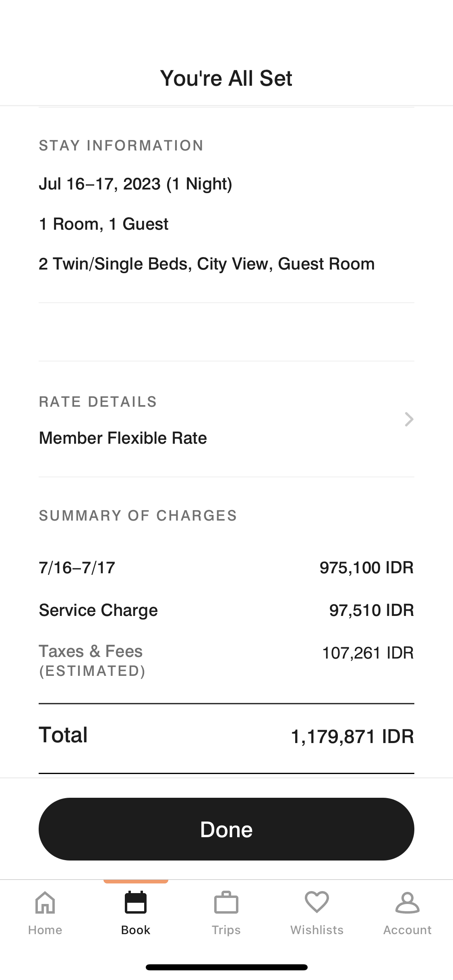The height and width of the screenshot is (980, 453).
Task: Open Member Flexible Rate details
Action: (x=123, y=438)
